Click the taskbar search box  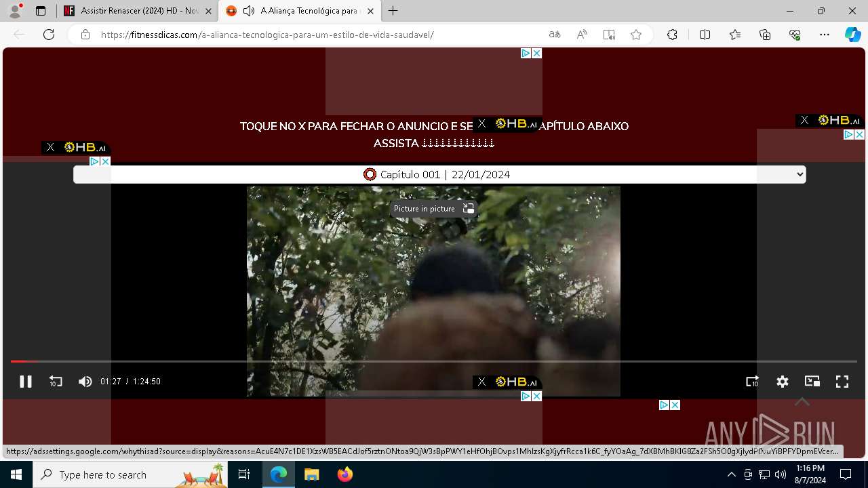131,474
